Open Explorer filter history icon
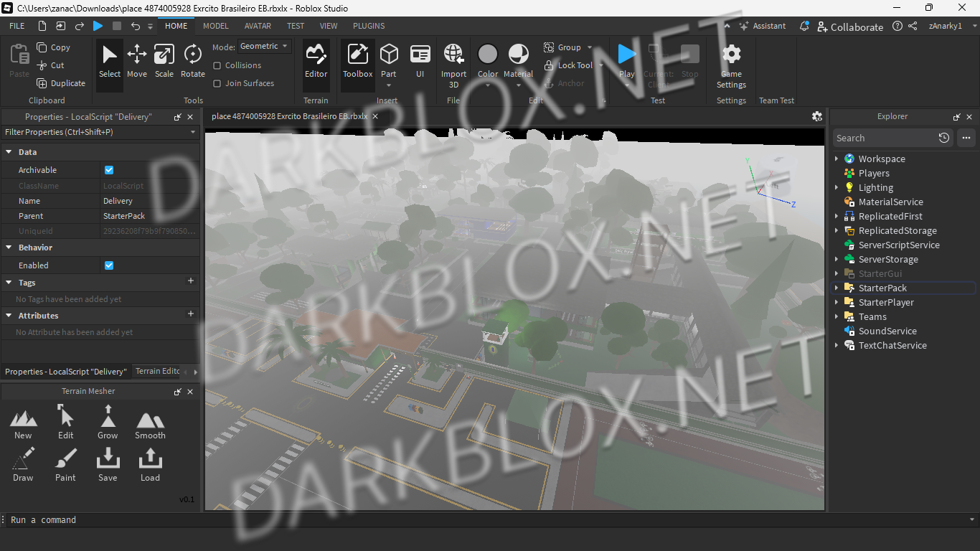The image size is (980, 551). [943, 138]
